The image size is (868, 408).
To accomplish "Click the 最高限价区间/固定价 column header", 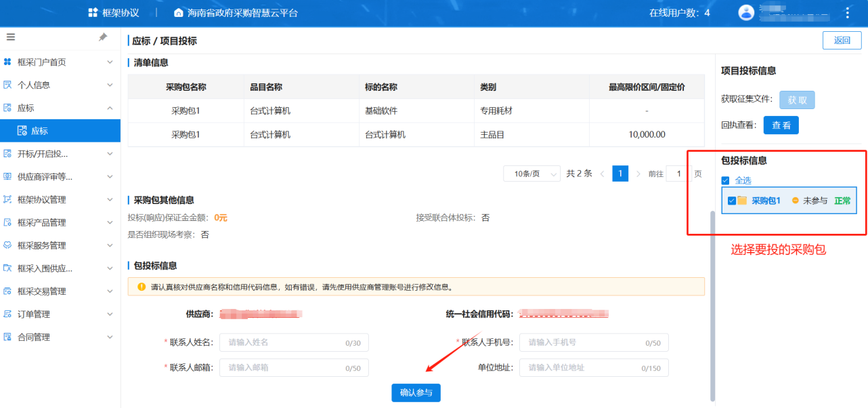I will (x=647, y=87).
